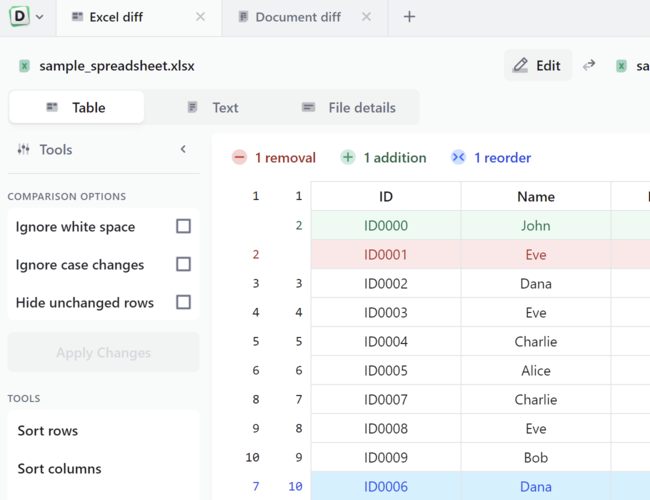Open the Sort rows tool
Screen dimensions: 650x500
click(x=48, y=431)
